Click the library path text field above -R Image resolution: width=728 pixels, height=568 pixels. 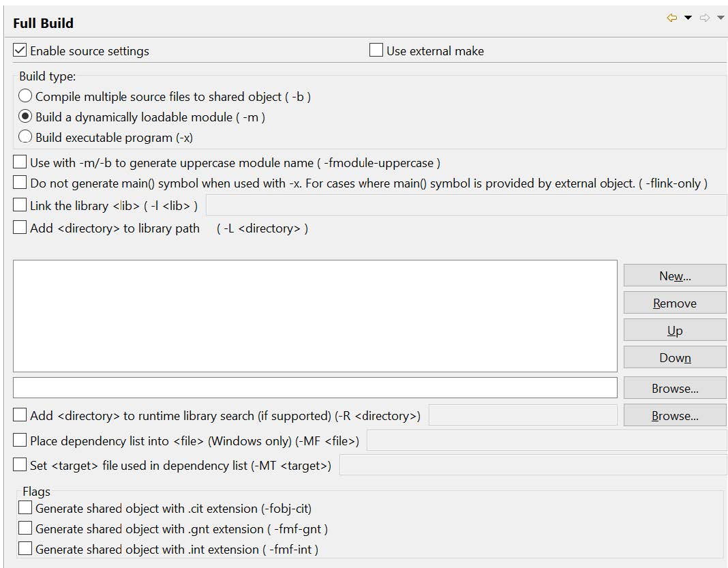tap(315, 388)
